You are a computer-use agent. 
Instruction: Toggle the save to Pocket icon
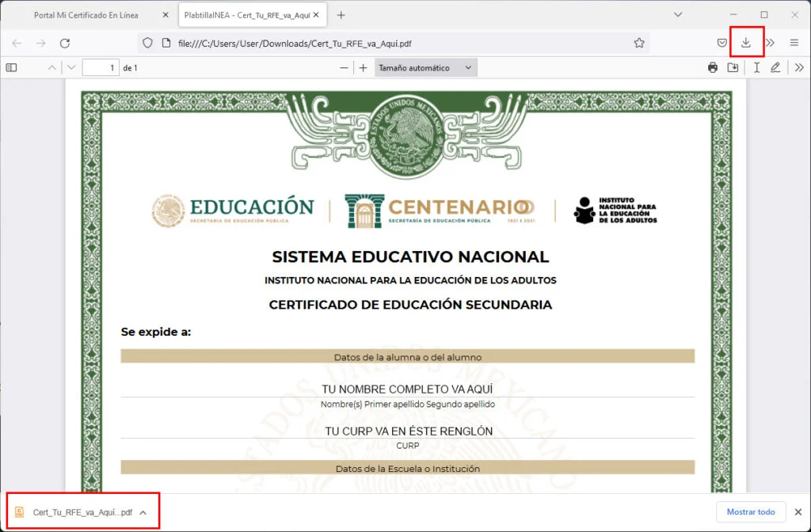pyautogui.click(x=722, y=43)
